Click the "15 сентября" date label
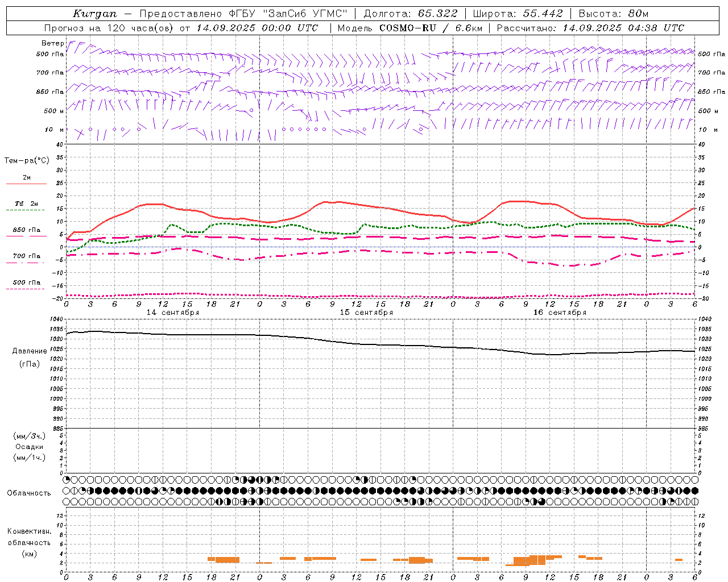 click(366, 313)
